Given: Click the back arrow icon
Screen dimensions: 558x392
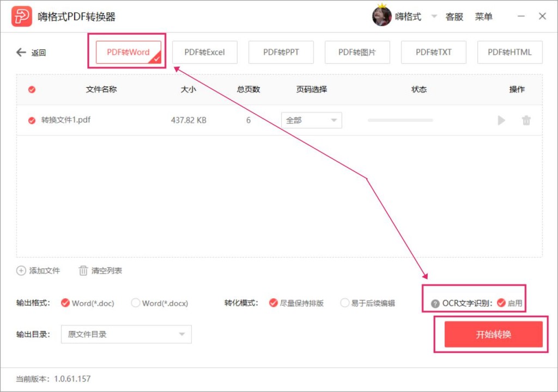Looking at the screenshot, I should [x=21, y=53].
